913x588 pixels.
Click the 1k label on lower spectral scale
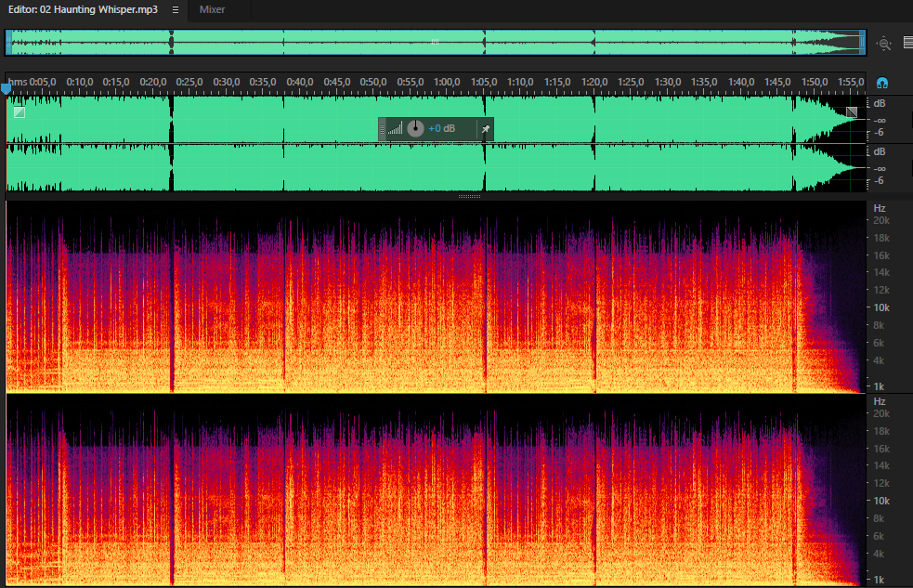click(x=879, y=580)
